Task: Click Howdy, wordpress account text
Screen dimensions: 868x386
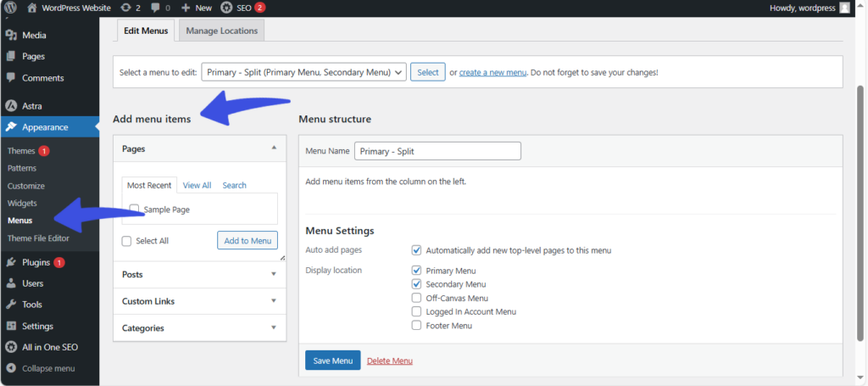Action: pos(803,8)
